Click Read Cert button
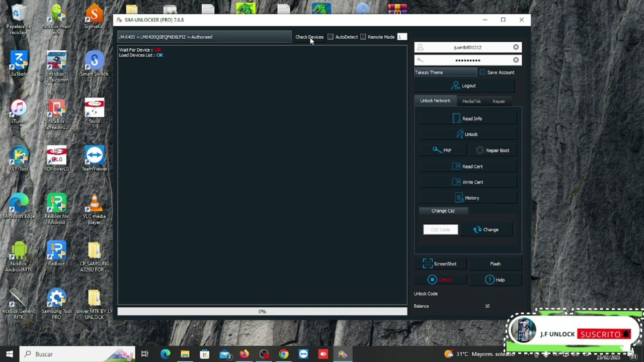The width and height of the screenshot is (644, 362). click(468, 166)
